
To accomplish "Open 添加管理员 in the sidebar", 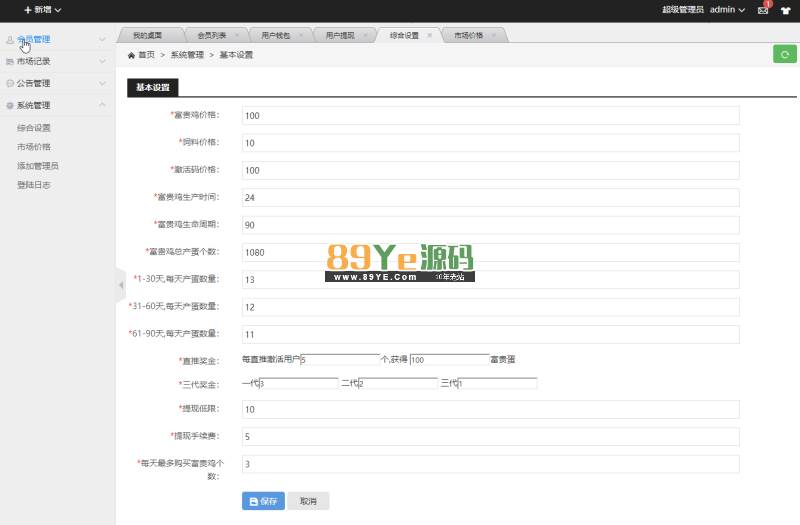I will click(38, 166).
